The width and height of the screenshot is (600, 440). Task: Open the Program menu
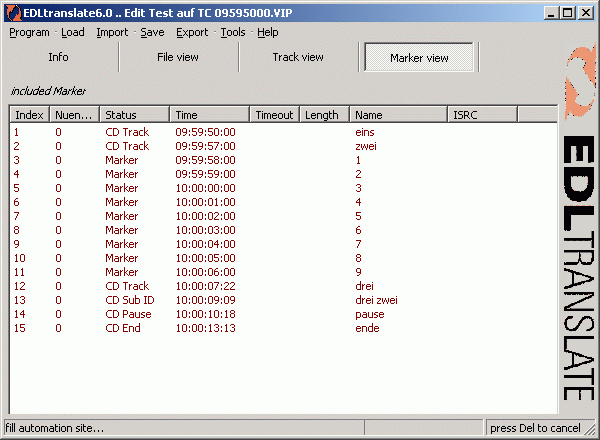(29, 32)
